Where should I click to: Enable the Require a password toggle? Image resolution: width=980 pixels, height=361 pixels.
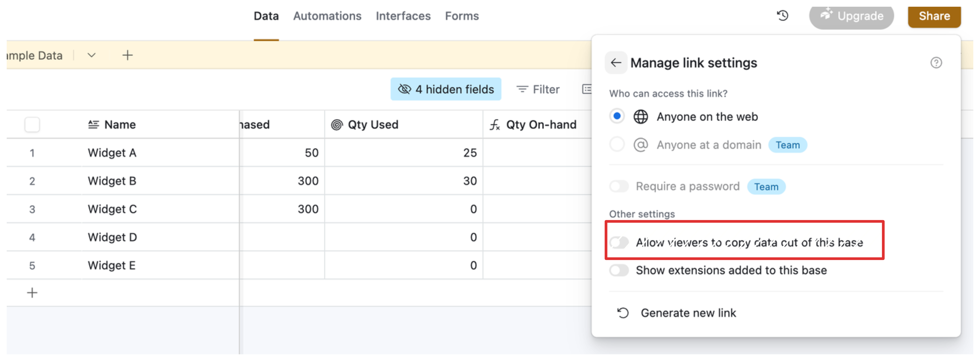click(619, 186)
